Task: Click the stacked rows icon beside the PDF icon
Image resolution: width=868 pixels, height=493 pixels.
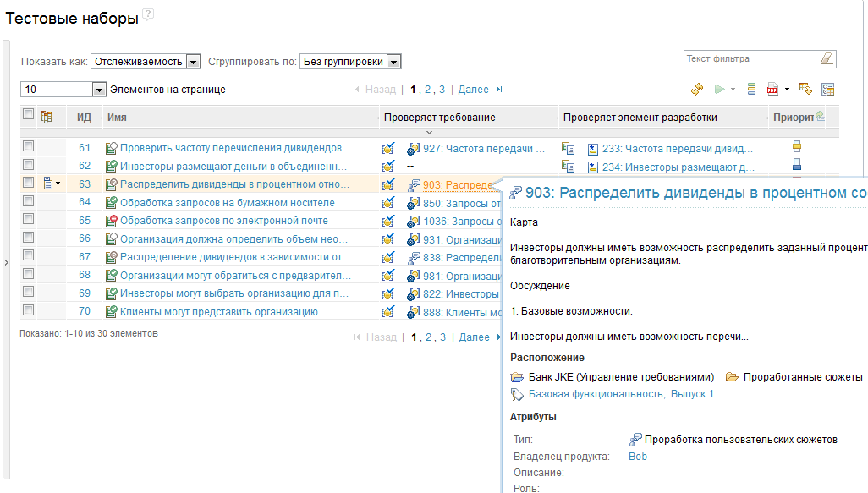Action: (x=751, y=89)
